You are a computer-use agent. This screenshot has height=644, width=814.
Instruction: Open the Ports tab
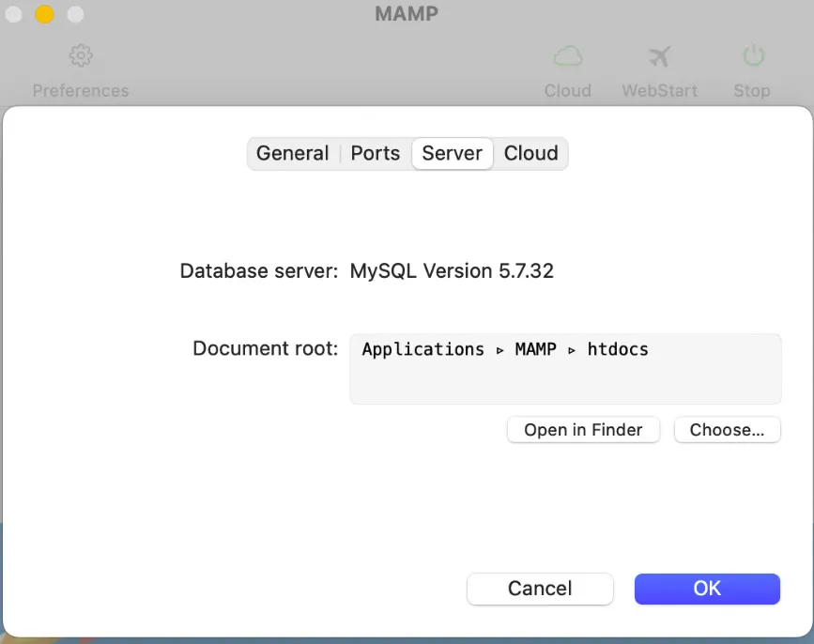[x=375, y=153]
